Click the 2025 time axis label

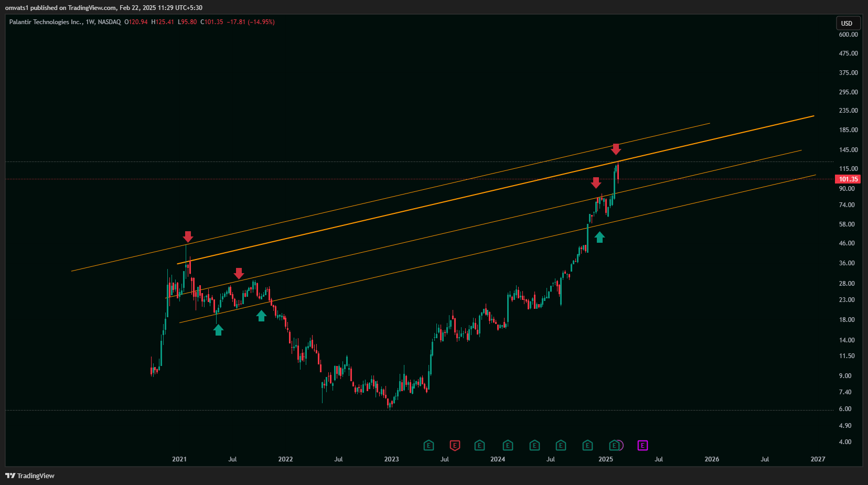click(x=606, y=459)
